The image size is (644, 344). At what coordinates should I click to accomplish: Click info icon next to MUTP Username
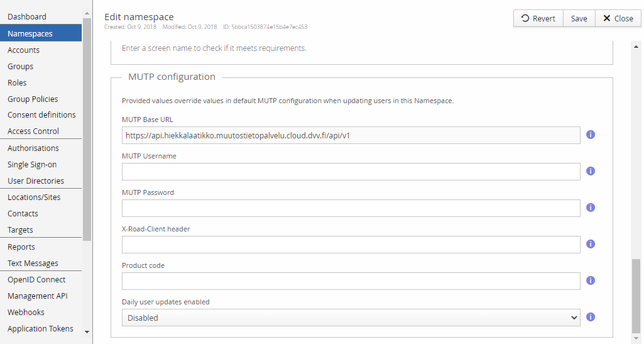pyautogui.click(x=591, y=171)
